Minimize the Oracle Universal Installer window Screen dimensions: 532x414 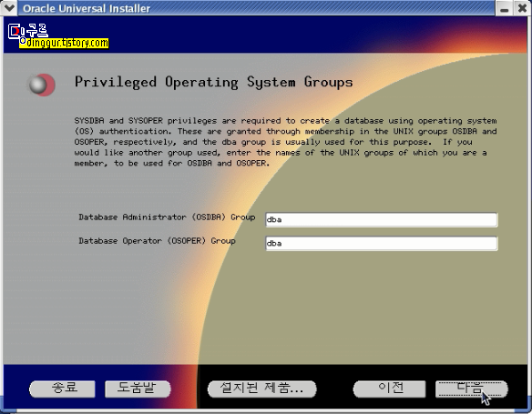[504, 8]
